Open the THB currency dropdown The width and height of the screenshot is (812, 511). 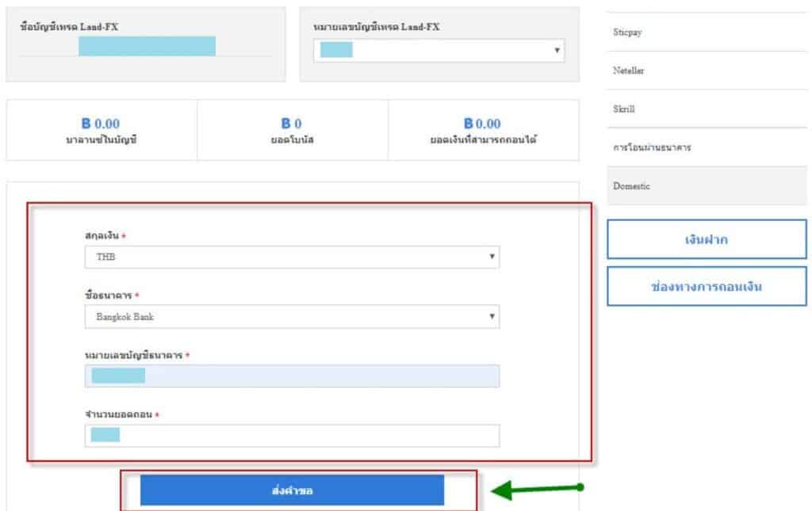click(292, 257)
